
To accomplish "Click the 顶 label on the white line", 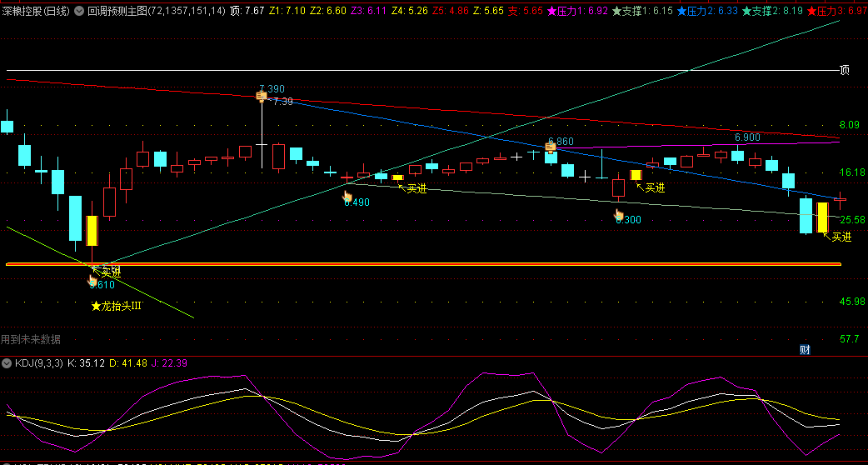I will pos(844,70).
